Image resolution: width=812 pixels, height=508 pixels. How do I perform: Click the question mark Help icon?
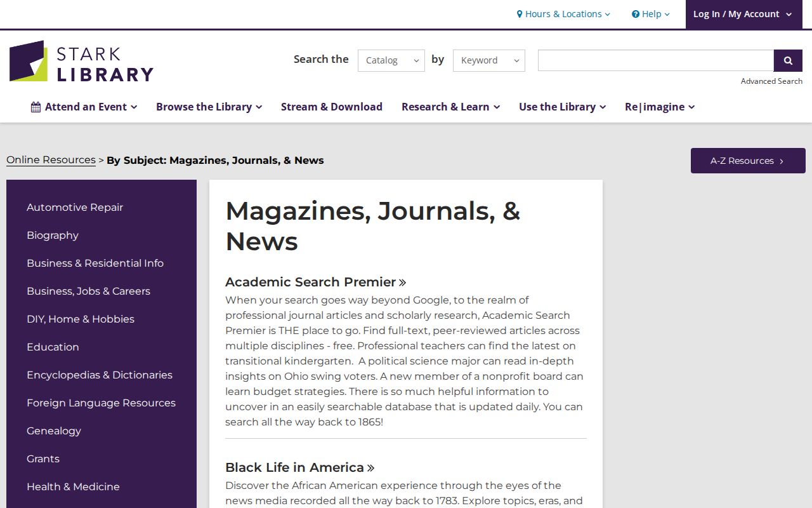click(636, 14)
